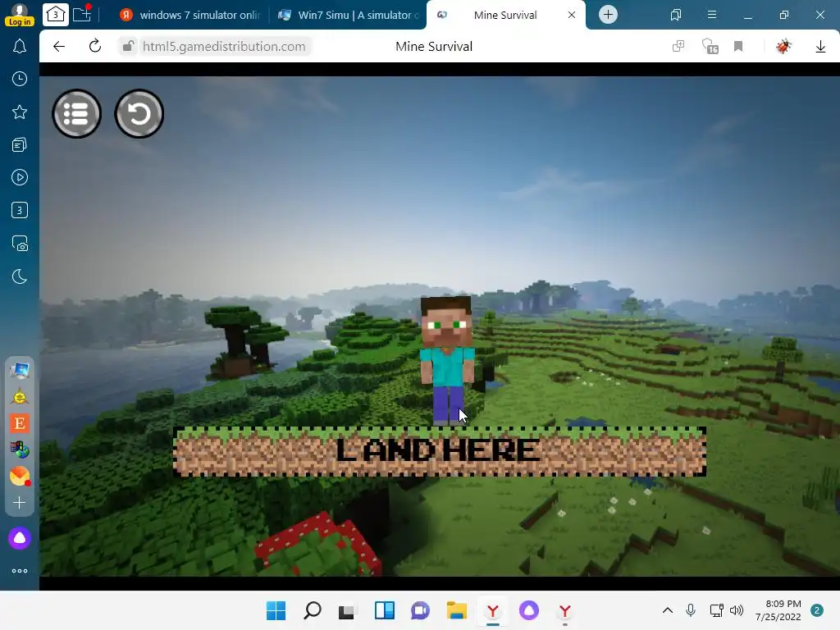Open Task View on the taskbar

(347, 611)
